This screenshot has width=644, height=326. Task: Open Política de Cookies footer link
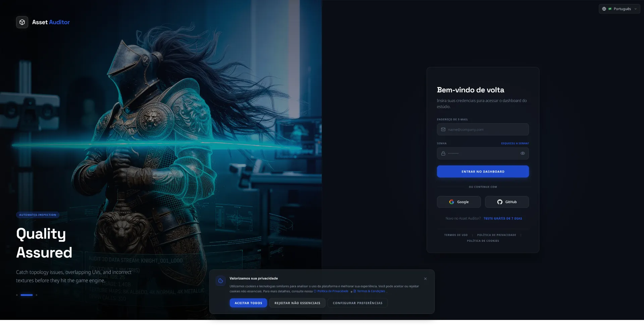(483, 241)
